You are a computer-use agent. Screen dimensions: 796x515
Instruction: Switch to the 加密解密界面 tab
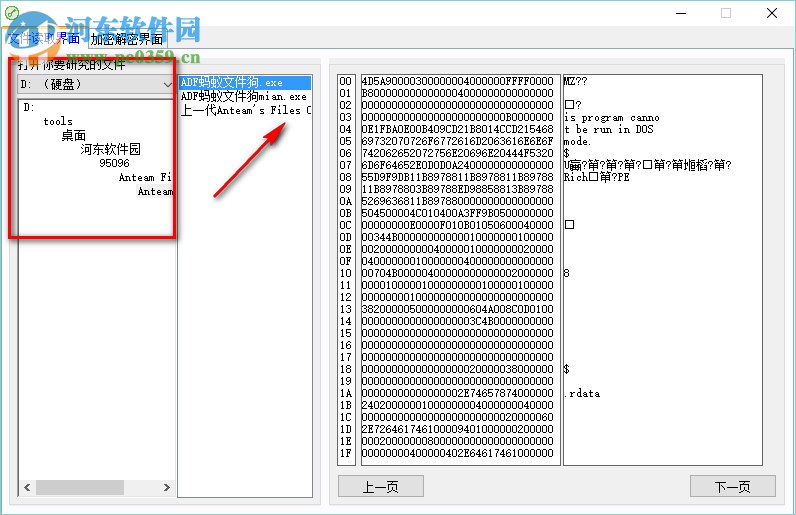[x=127, y=39]
